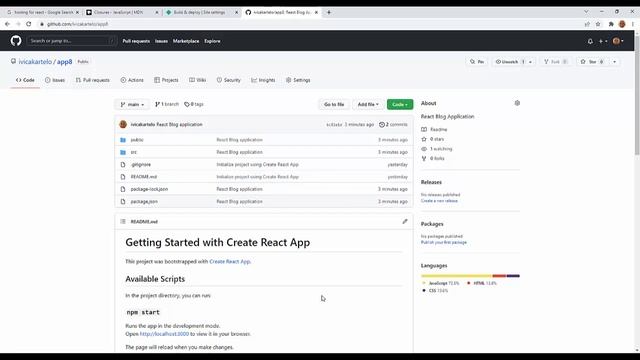Switch to the Insights tab

(263, 80)
